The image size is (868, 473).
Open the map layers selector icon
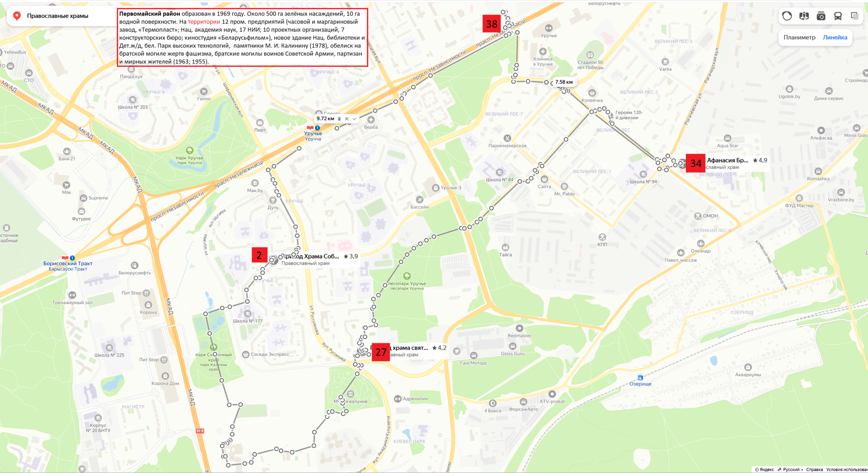tap(854, 16)
